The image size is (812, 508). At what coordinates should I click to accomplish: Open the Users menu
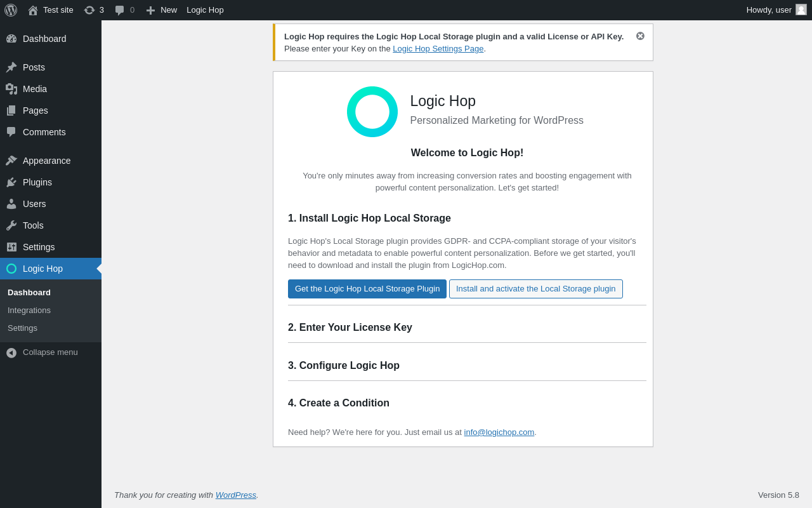(x=34, y=204)
